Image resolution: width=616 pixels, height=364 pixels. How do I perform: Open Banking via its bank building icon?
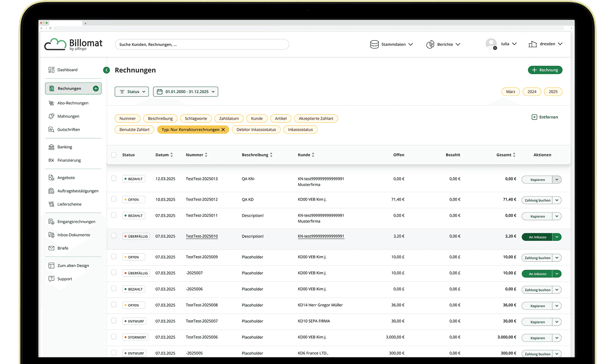[x=52, y=147]
